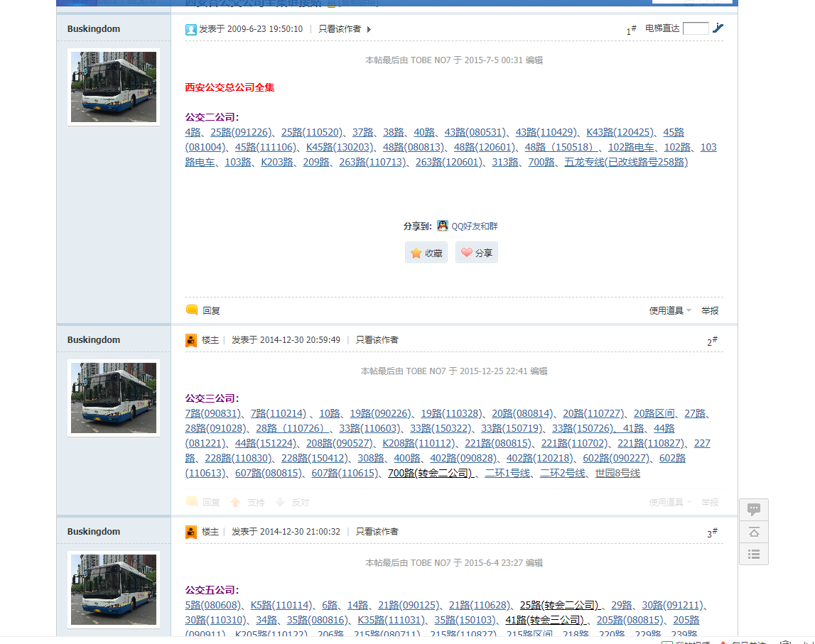815x644 pixels.
Task: Open the 209路 link
Action: (x=316, y=162)
